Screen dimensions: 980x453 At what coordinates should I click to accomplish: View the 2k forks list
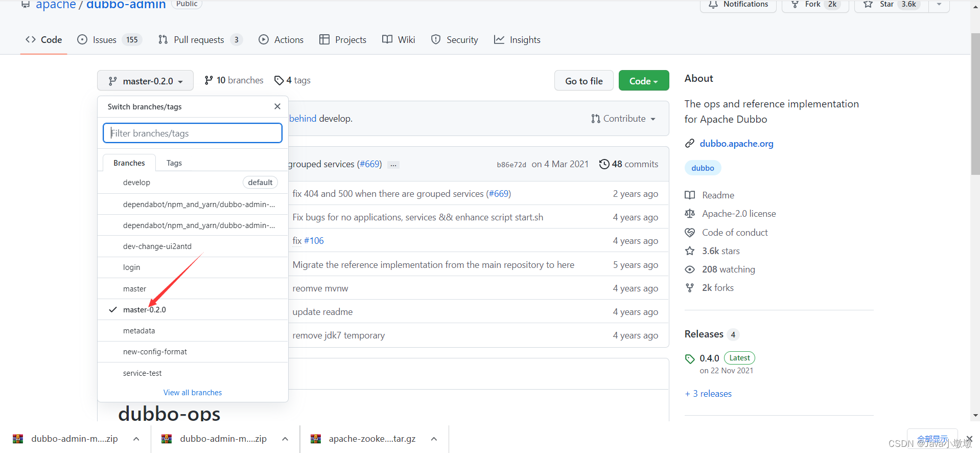(x=717, y=288)
